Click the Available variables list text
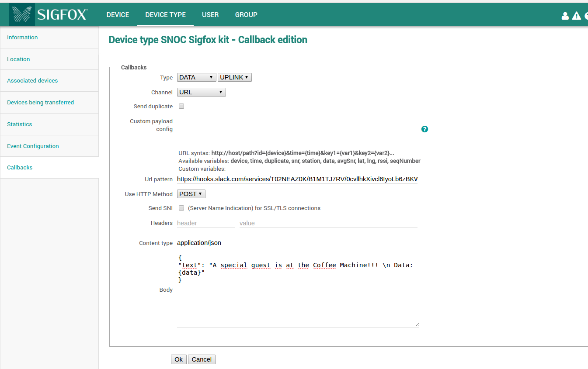The image size is (588, 369). pos(326,161)
